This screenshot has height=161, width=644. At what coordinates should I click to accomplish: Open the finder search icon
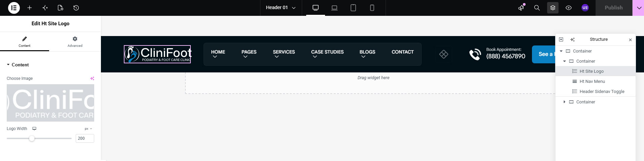(537, 8)
